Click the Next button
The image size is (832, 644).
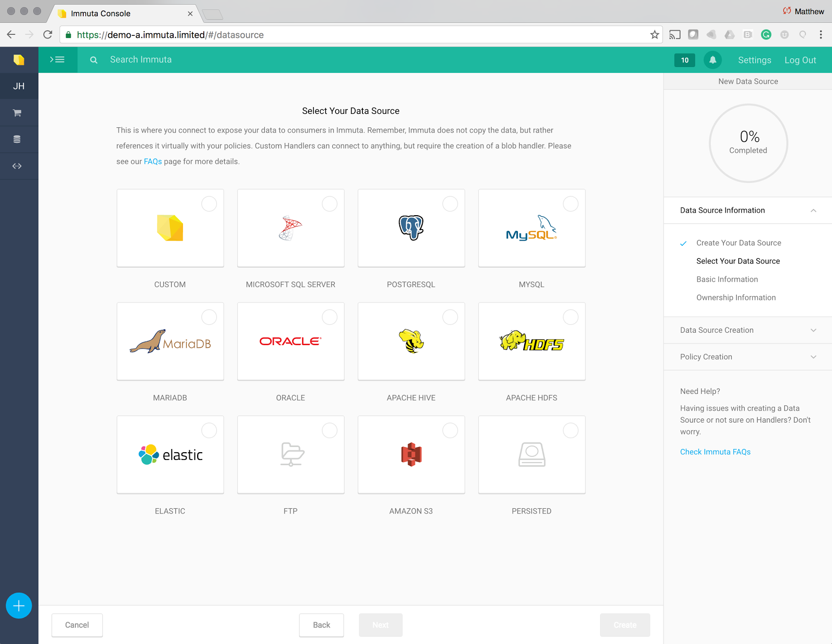[x=381, y=625]
